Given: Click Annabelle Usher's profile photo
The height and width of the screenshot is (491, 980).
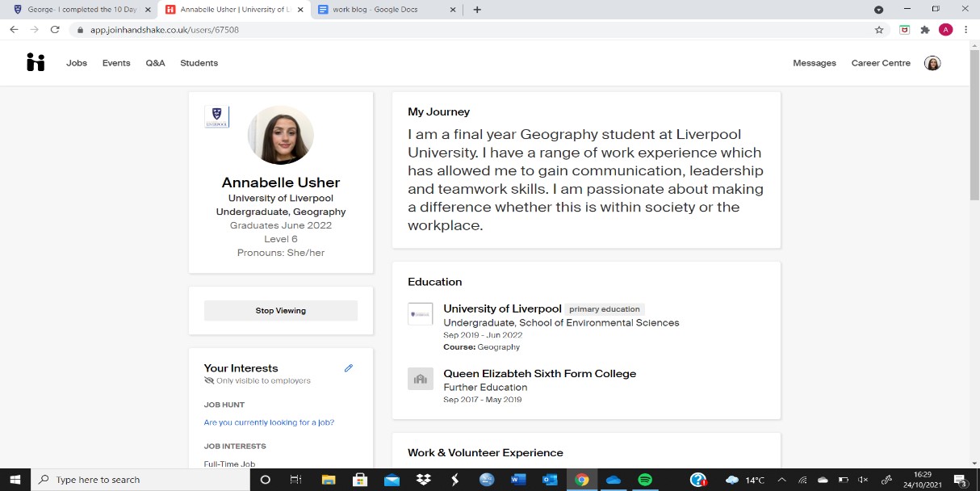Looking at the screenshot, I should (281, 135).
